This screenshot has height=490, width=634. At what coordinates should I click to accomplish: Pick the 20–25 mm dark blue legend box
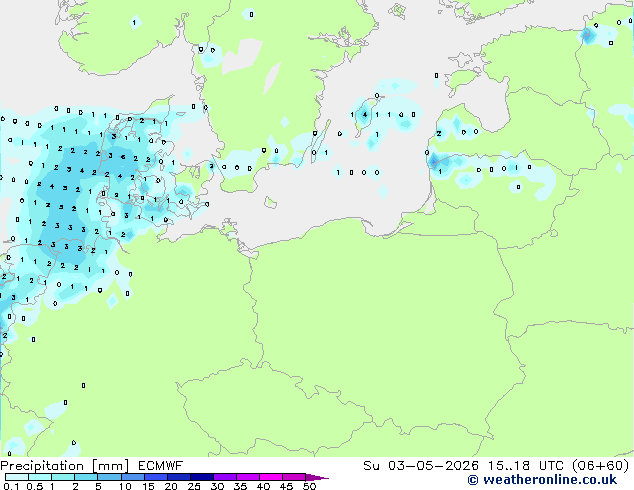(179, 477)
